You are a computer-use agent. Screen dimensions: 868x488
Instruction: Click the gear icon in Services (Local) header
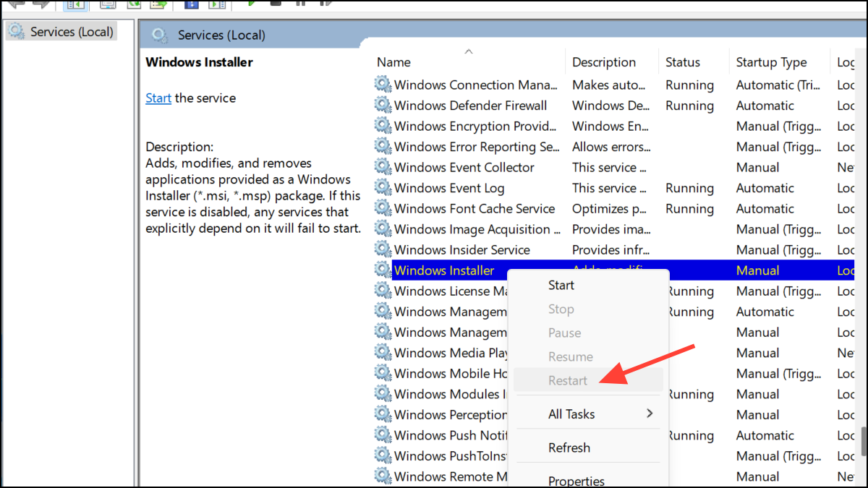tap(161, 35)
